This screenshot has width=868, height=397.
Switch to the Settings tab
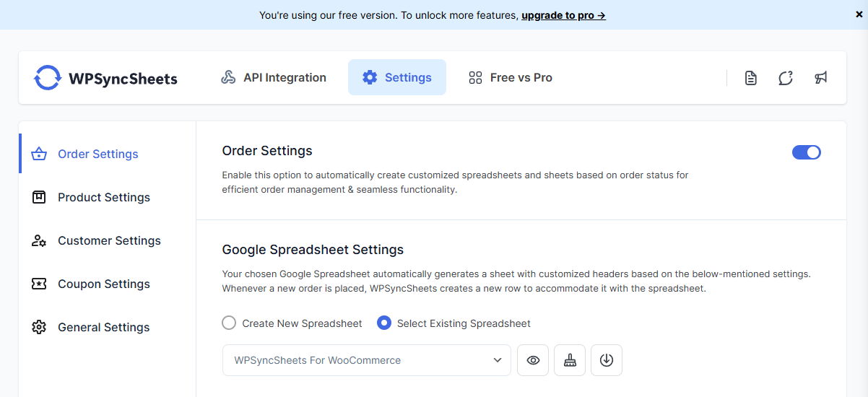(397, 77)
